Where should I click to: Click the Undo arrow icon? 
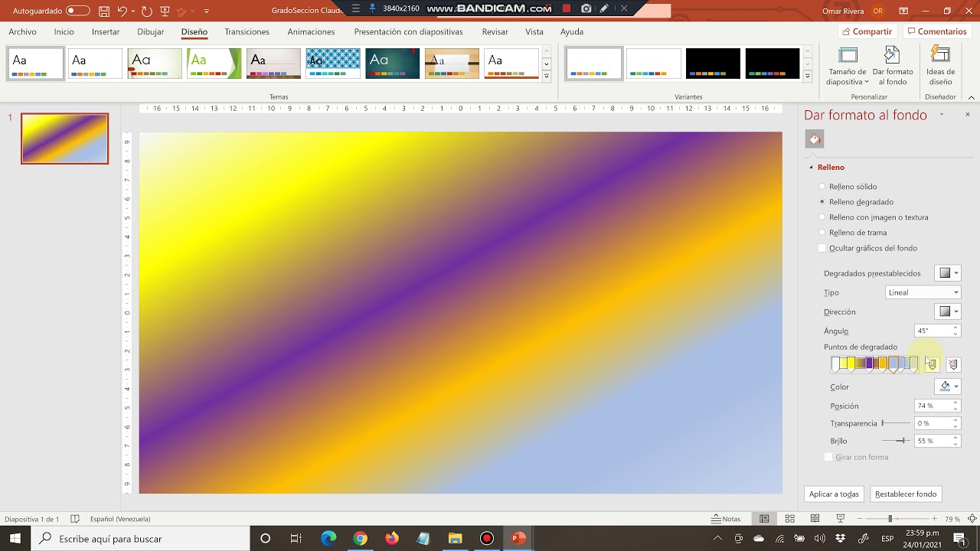coord(122,11)
